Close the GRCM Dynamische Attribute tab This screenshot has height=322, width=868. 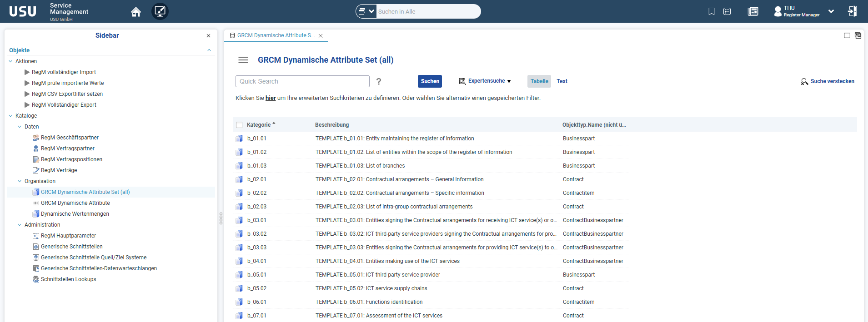(321, 36)
